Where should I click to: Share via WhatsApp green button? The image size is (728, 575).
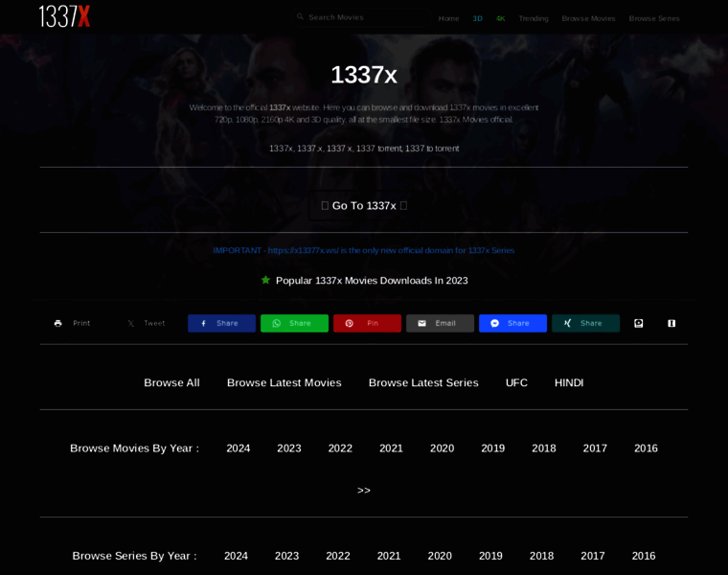(x=294, y=323)
